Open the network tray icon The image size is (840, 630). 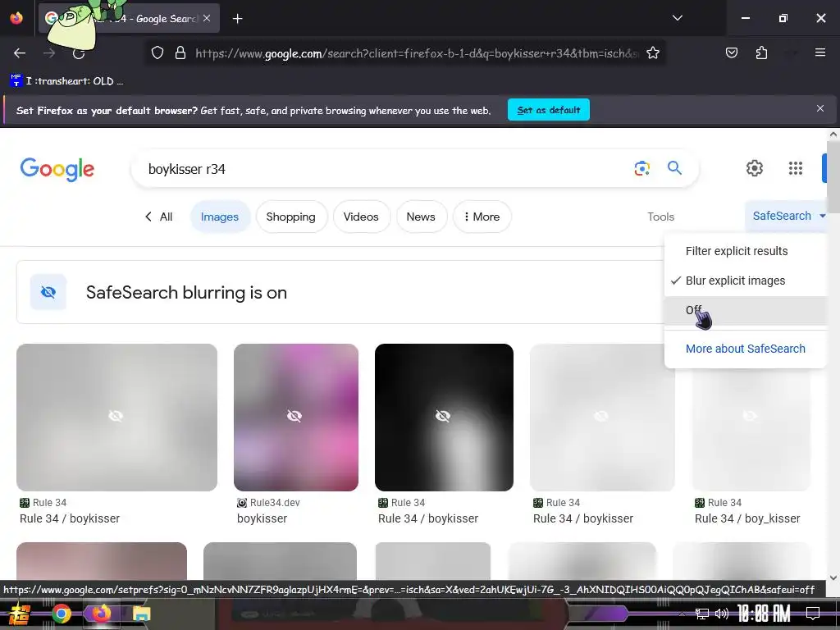click(702, 614)
